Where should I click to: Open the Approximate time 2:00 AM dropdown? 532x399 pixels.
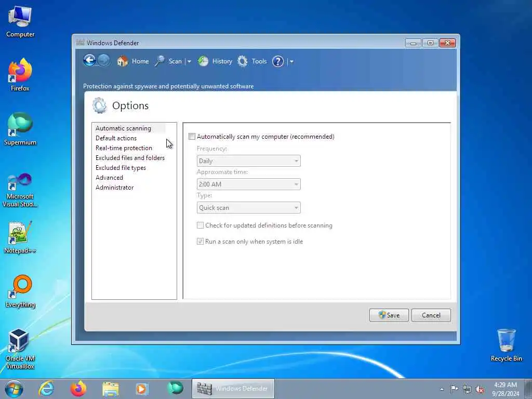click(x=248, y=184)
